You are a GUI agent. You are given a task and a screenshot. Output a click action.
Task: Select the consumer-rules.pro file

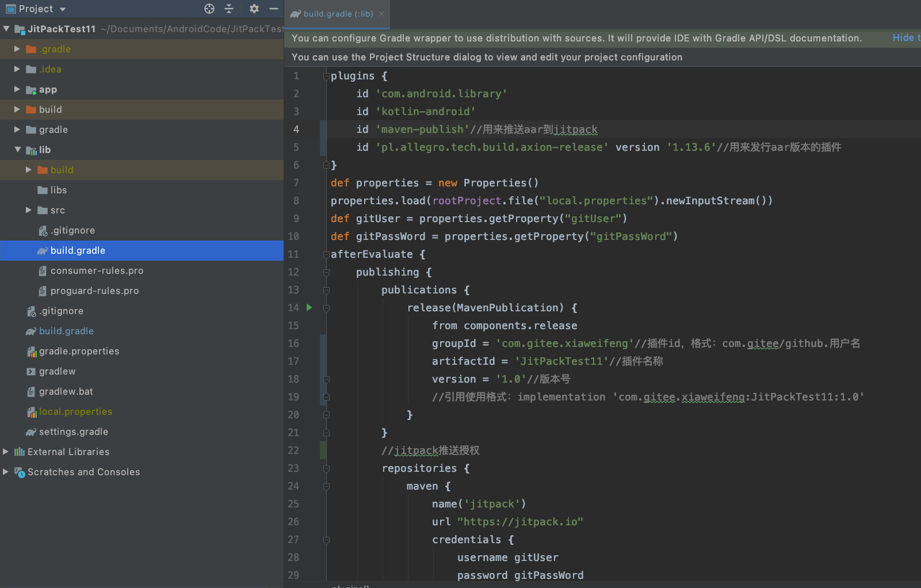tap(96, 270)
